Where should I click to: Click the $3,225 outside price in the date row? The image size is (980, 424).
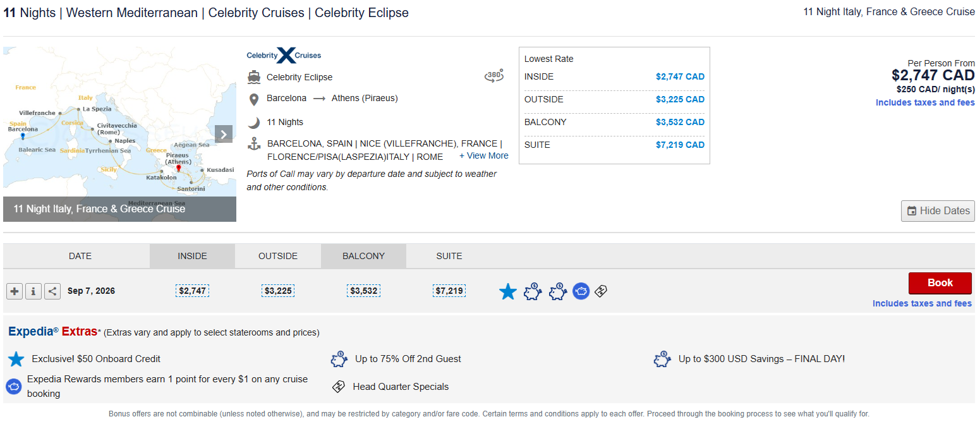coord(278,291)
